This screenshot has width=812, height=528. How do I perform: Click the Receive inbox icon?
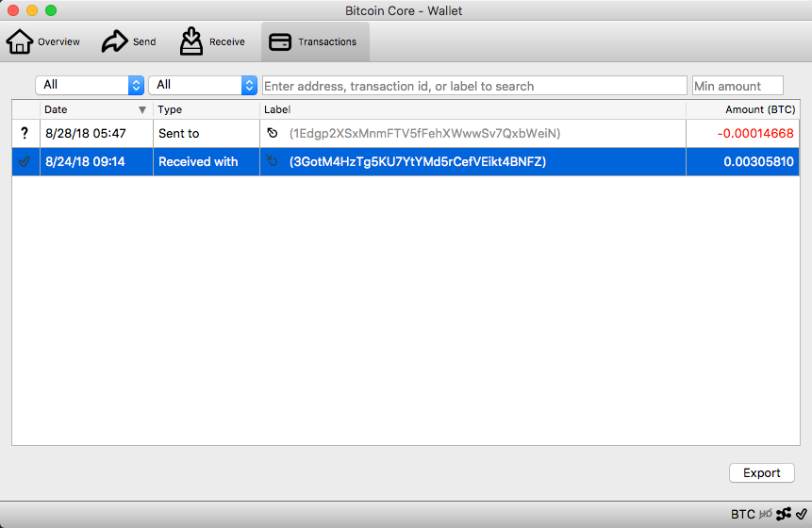(191, 41)
